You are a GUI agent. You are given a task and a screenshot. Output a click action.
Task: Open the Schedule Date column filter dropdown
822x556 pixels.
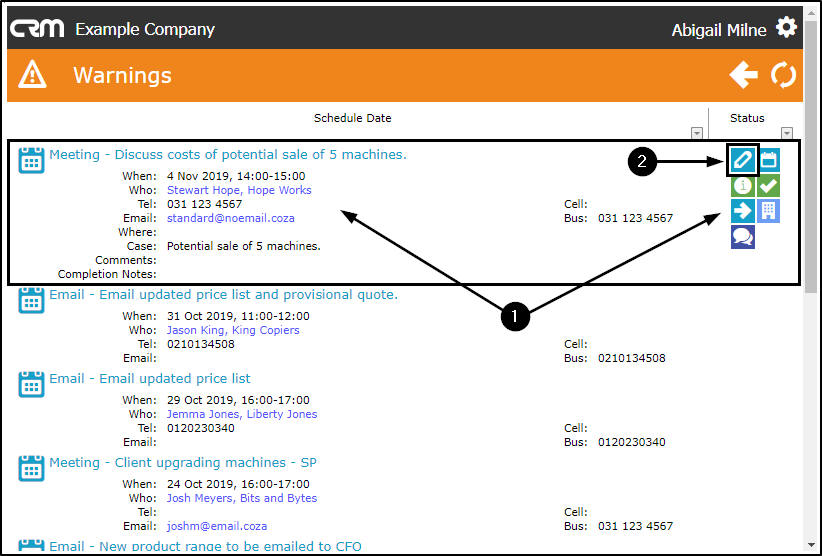(697, 133)
